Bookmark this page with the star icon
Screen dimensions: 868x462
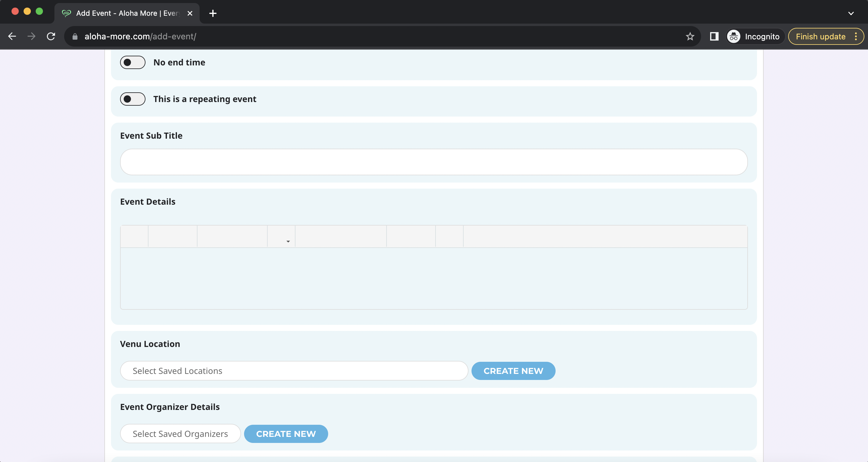tap(690, 36)
